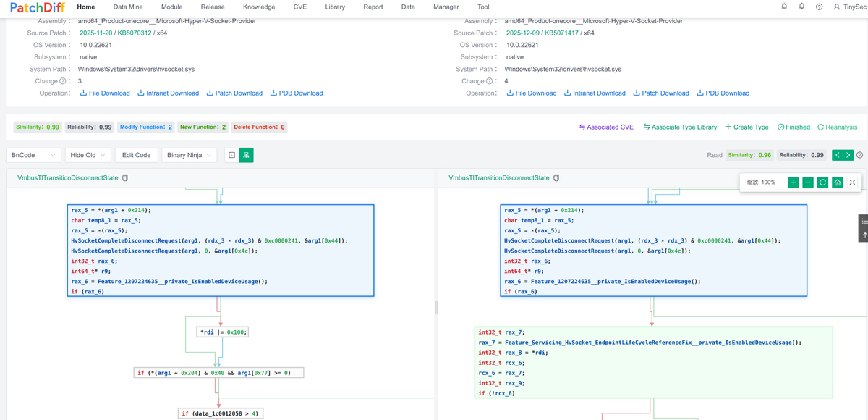Image resolution: width=868 pixels, height=420 pixels.
Task: Click Create Type button
Action: click(746, 127)
